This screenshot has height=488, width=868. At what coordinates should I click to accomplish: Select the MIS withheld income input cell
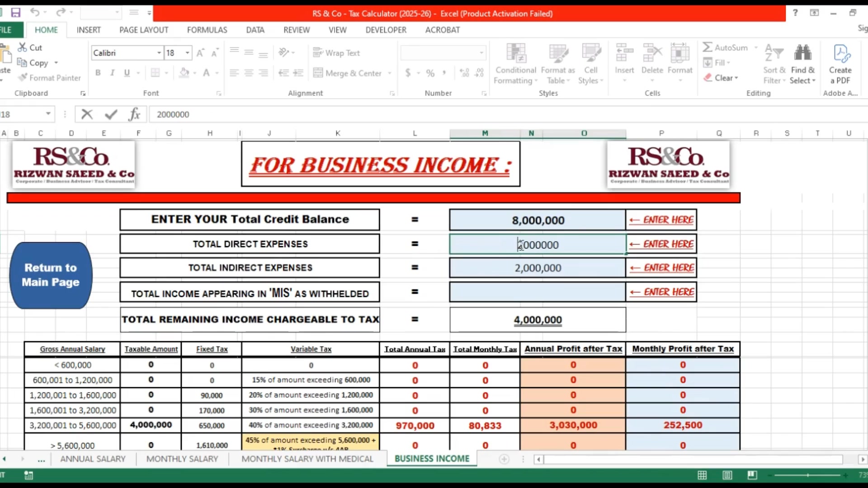pos(538,292)
